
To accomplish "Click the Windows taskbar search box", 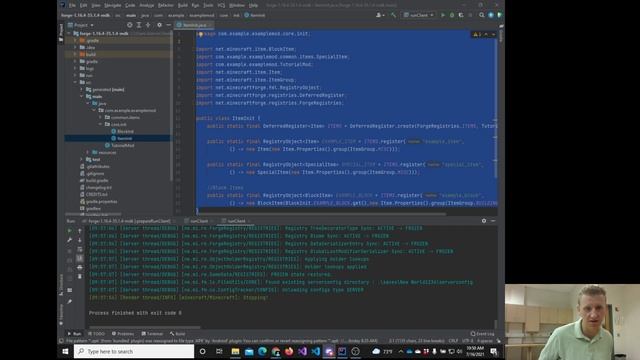I will coord(134,351).
